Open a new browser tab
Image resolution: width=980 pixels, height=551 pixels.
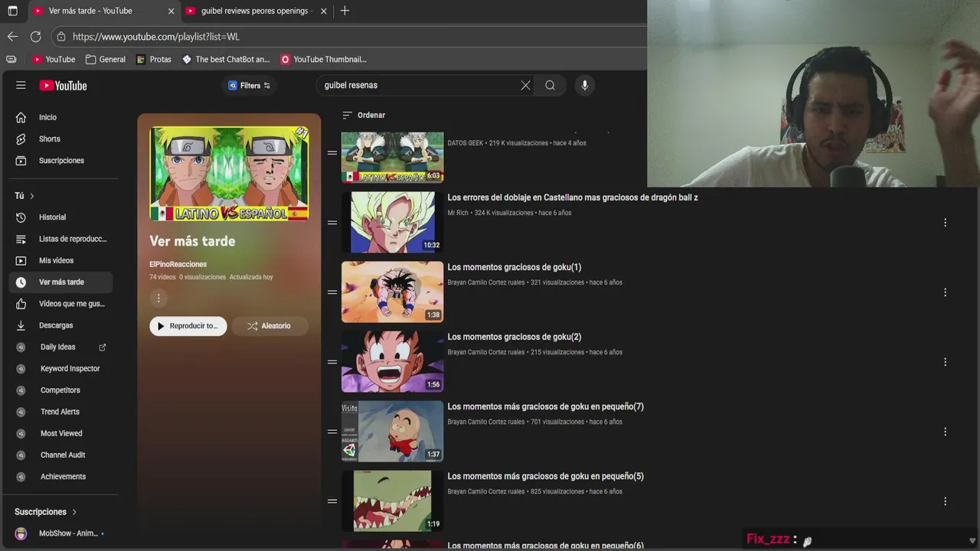click(345, 11)
